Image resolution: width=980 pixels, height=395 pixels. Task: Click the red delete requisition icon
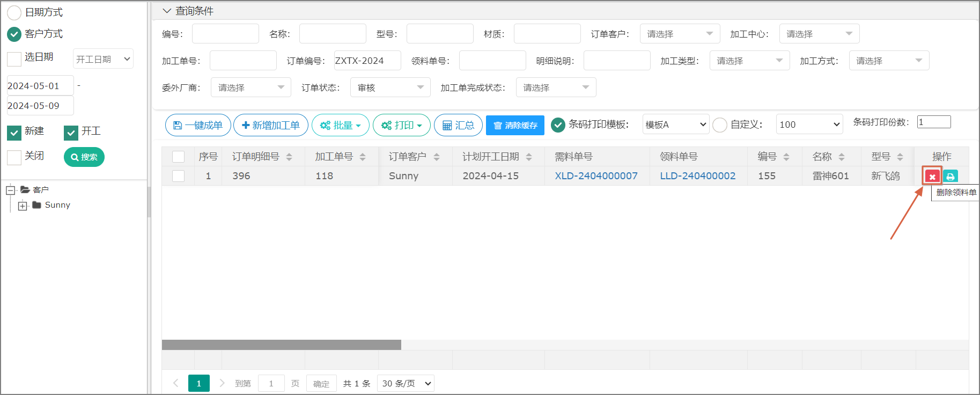point(932,176)
